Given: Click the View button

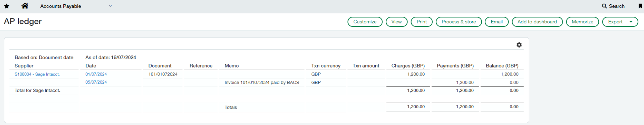Looking at the screenshot, I should click(x=396, y=22).
